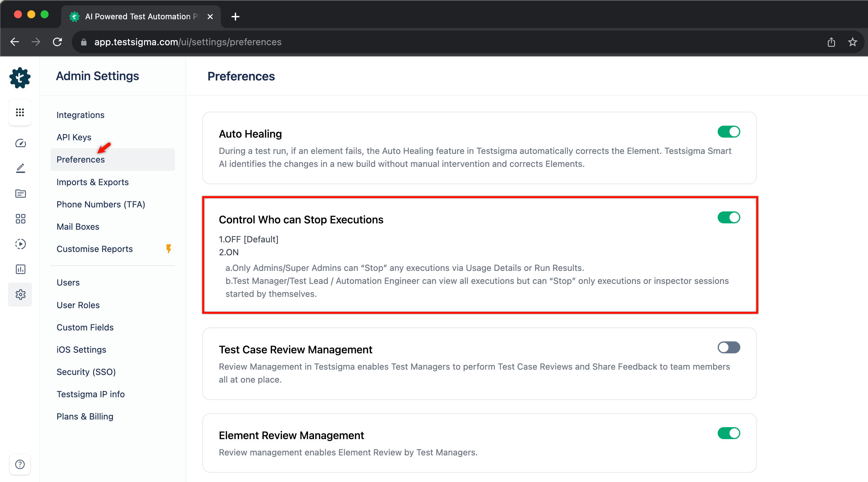Viewport: 868px width, 482px height.
Task: Click the Test Case Review Management title
Action: (x=296, y=349)
